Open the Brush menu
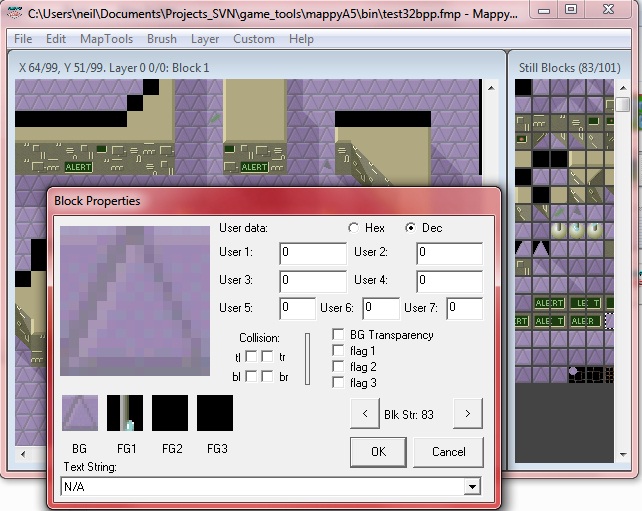The image size is (642, 511). 161,39
